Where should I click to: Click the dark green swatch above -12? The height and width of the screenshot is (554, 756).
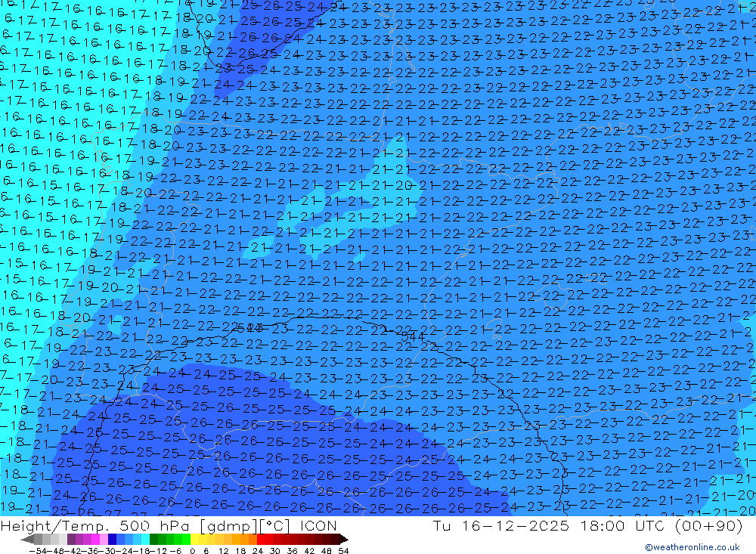pos(153,540)
